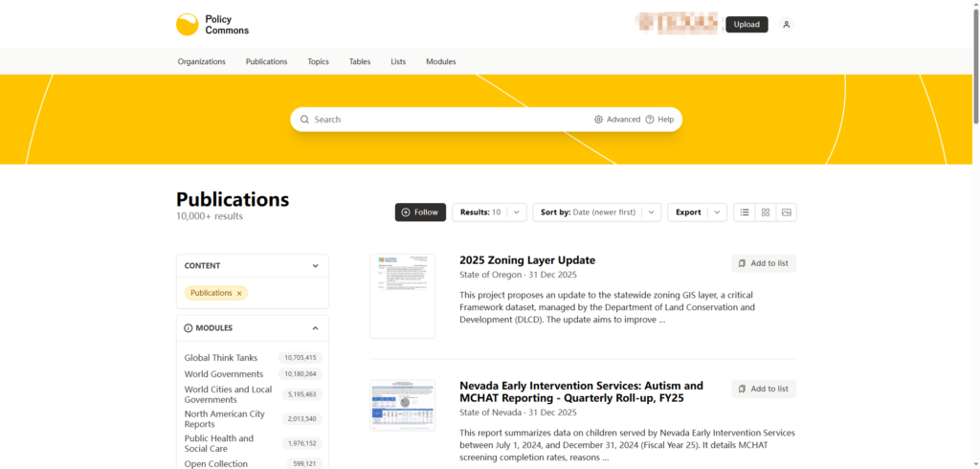Remove the Publications filter chip
The width and height of the screenshot is (980, 469).
[x=239, y=293]
